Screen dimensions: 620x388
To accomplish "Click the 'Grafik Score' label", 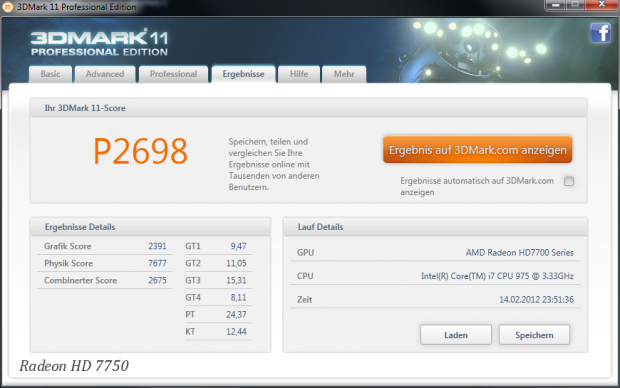I will pos(68,246).
